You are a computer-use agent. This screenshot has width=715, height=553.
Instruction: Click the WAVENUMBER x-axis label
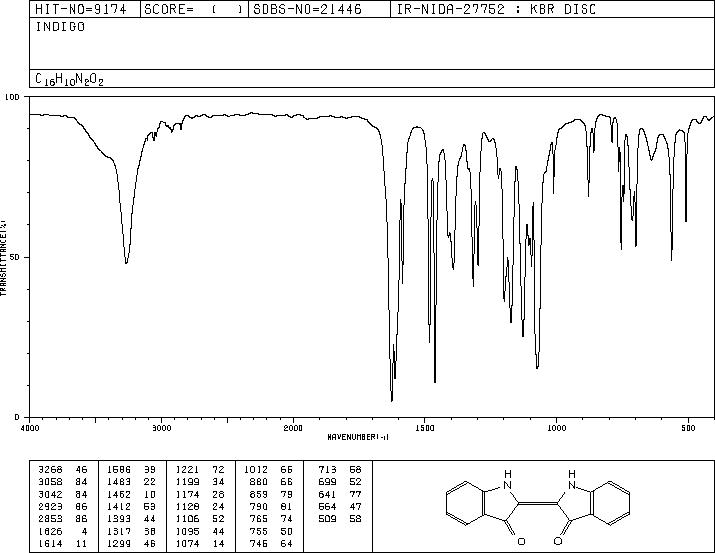(358, 437)
